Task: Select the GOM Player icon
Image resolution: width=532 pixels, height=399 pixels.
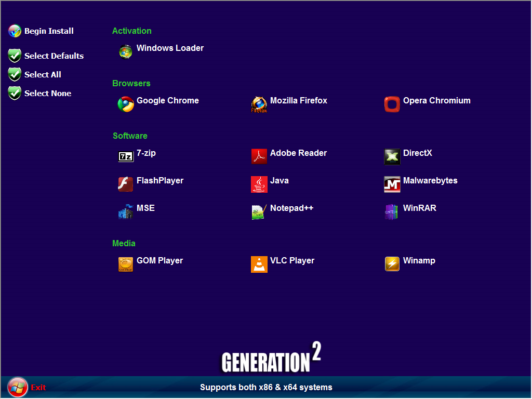Action: click(126, 264)
